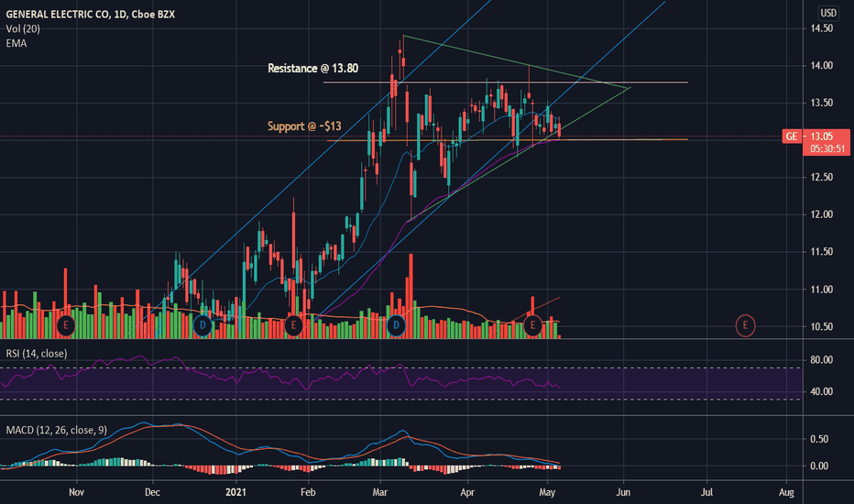Click the 12.00 price axis label

coord(821,214)
